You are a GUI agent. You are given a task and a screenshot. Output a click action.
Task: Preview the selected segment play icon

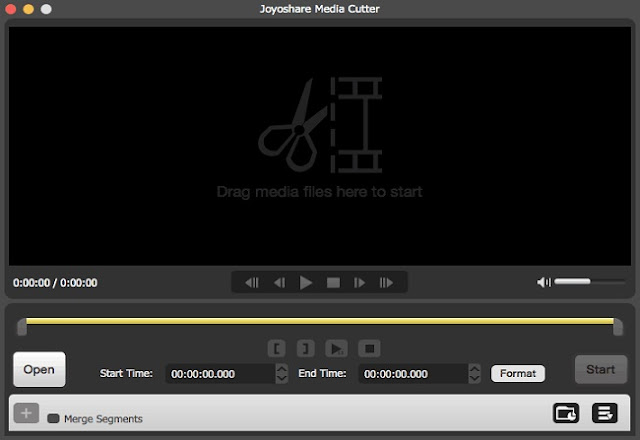click(x=336, y=349)
